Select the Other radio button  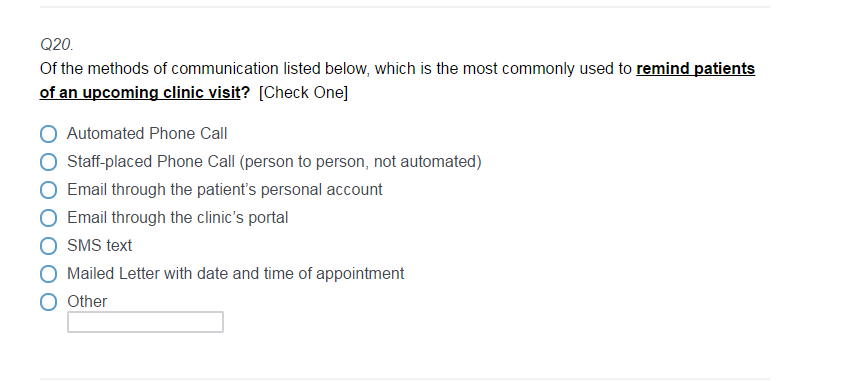point(48,302)
